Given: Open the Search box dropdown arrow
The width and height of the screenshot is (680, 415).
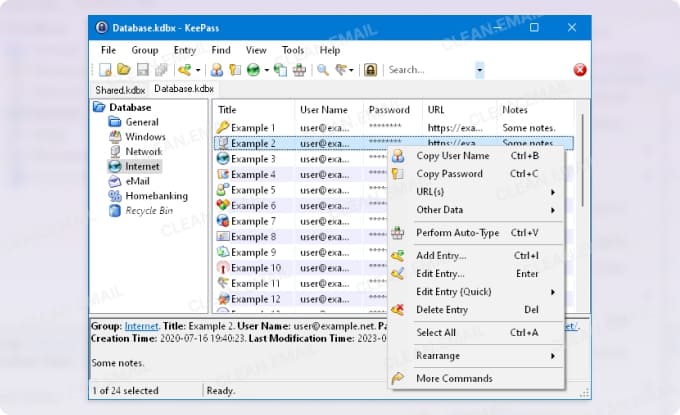Looking at the screenshot, I should 479,70.
